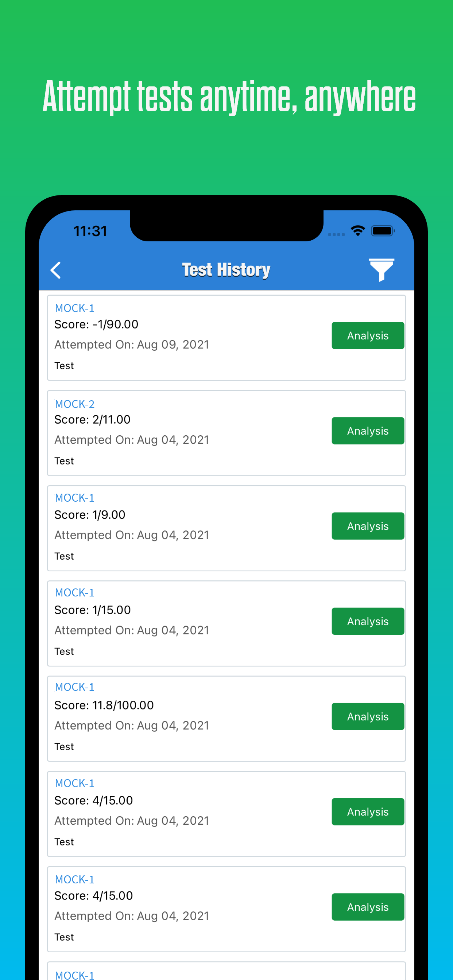Screen dimensions: 453x980
Task: Open Analysis for score 11.8/100.00 test
Action: (368, 716)
